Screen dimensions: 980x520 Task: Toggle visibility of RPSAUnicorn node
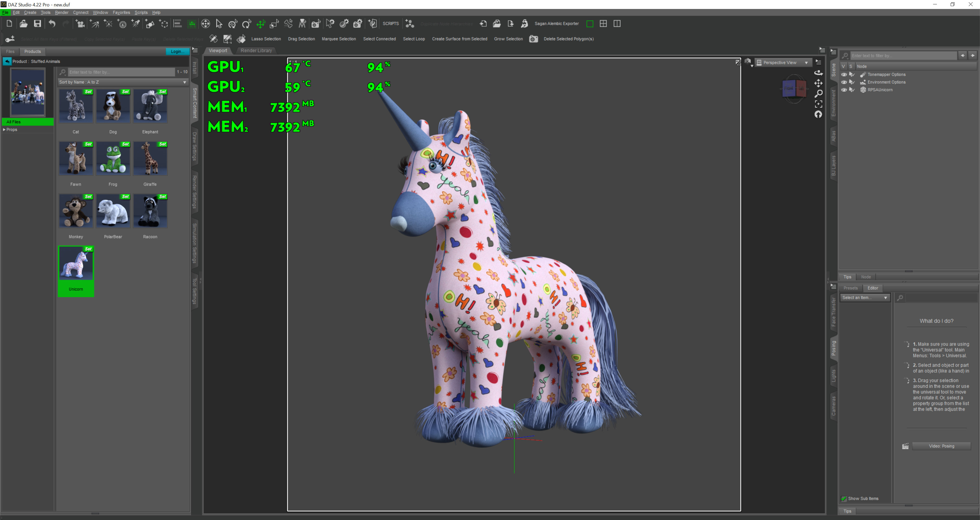[844, 90]
